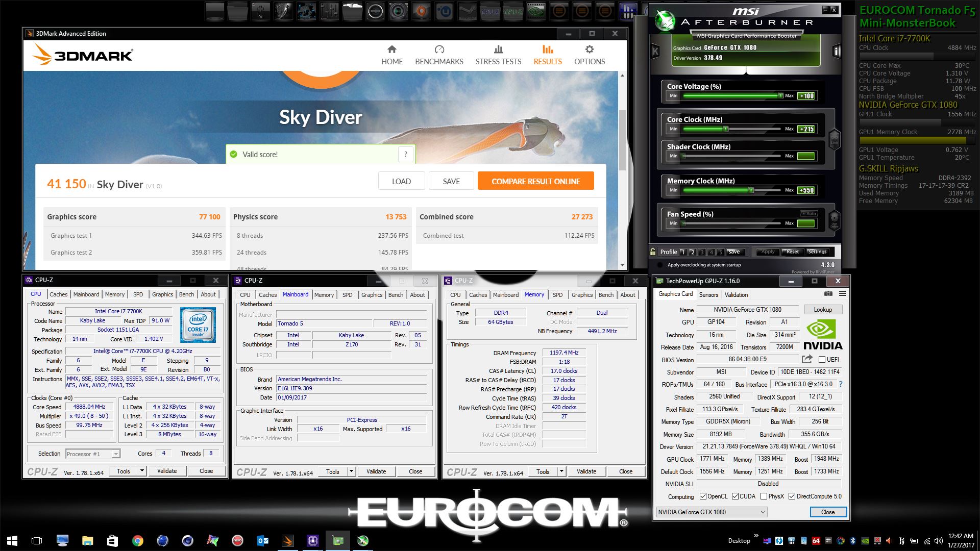Toggle Apply overclocking at system startup
980x551 pixels.
[x=660, y=265]
